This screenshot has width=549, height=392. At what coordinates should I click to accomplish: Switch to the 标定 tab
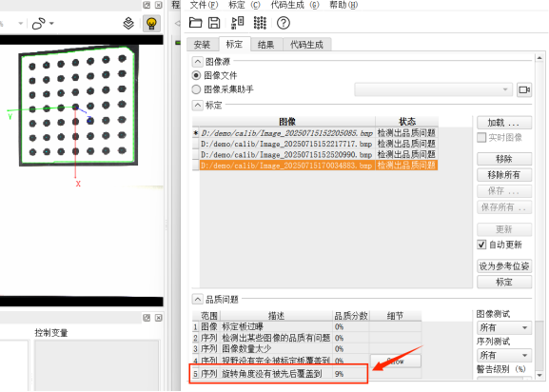(x=234, y=44)
